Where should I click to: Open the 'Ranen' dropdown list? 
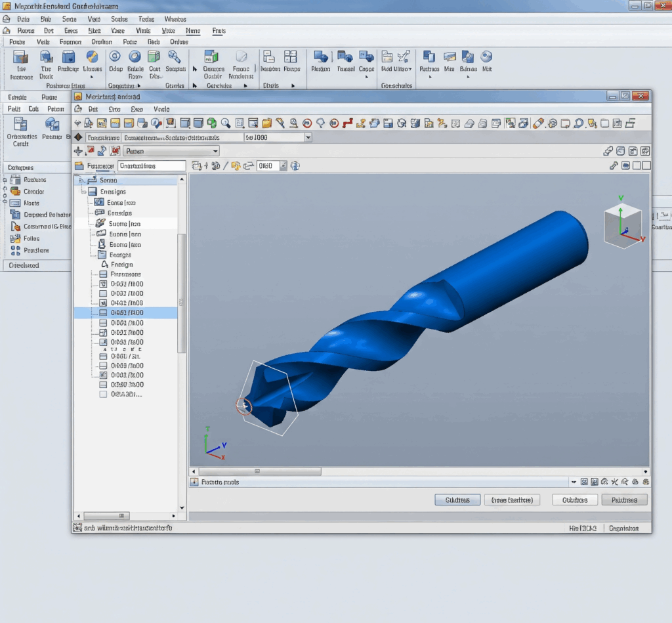point(215,152)
